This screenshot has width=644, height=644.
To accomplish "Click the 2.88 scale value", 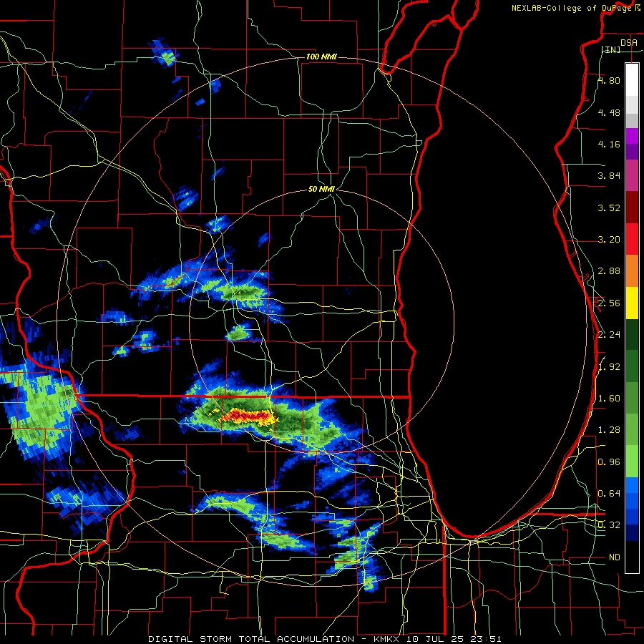I will [x=609, y=271].
